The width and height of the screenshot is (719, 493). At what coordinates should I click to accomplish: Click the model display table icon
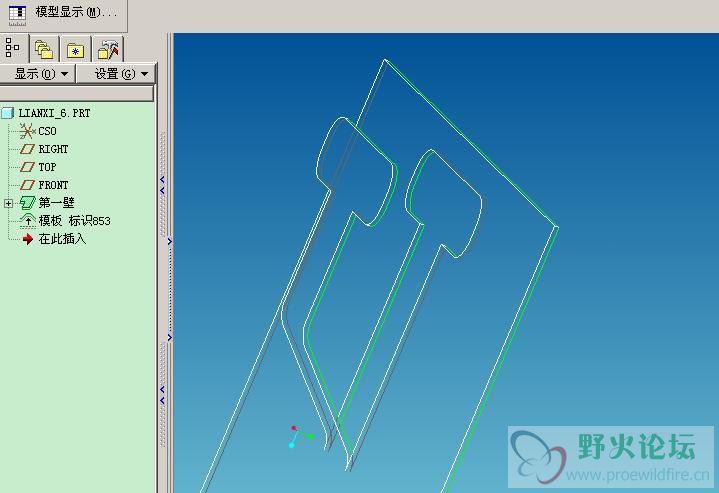pos(17,15)
